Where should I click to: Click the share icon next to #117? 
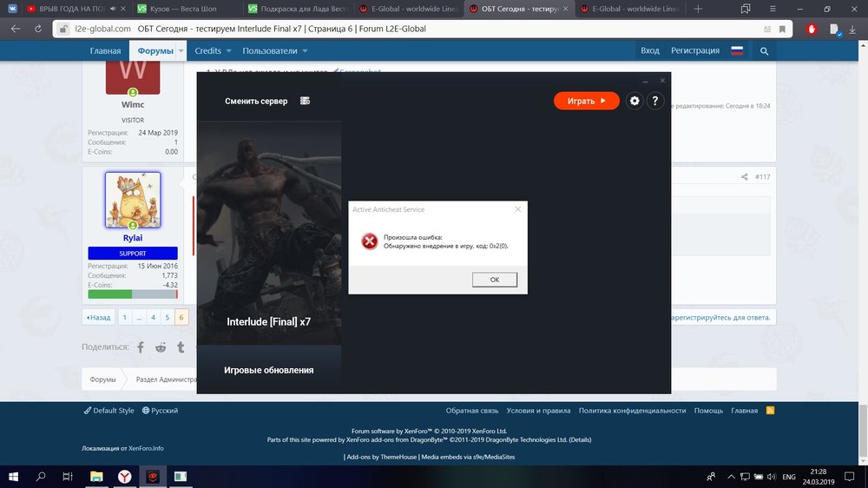coord(744,177)
